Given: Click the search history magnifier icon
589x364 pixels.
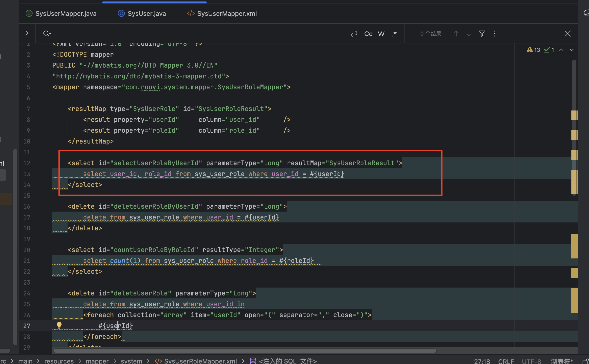Looking at the screenshot, I should point(47,34).
